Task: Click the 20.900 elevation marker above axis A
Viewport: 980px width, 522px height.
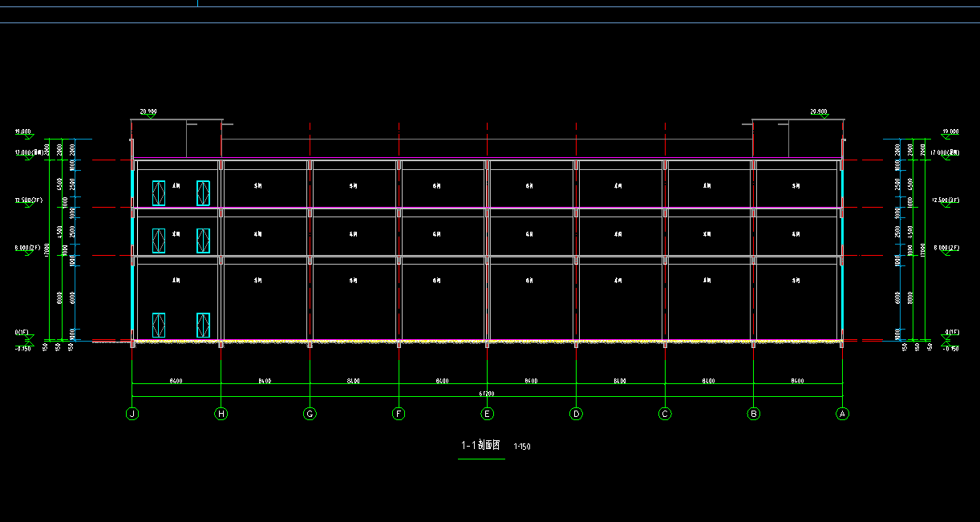Action: click(819, 111)
